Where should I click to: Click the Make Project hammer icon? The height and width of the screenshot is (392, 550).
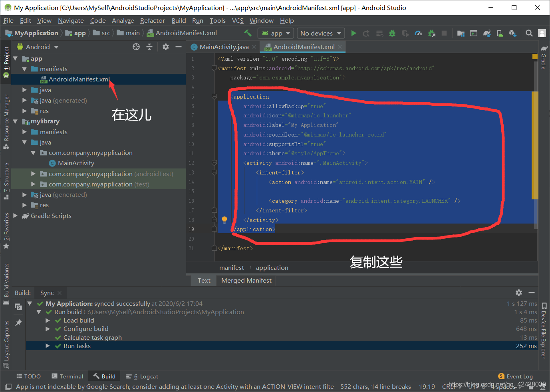click(x=248, y=33)
